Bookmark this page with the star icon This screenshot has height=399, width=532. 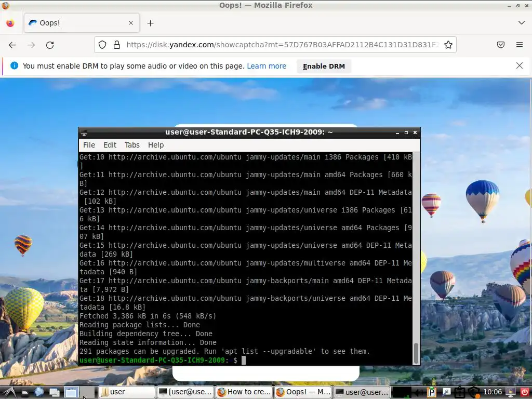pyautogui.click(x=448, y=45)
